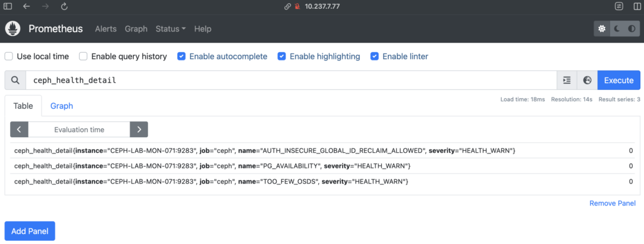The image size is (644, 244).
Task: Step evaluation time forward
Action: click(139, 130)
